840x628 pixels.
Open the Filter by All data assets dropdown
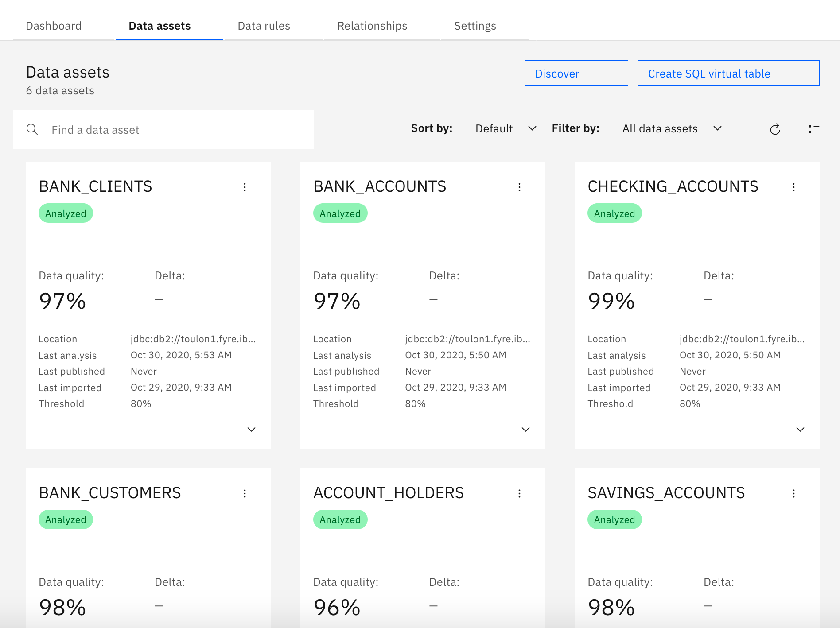pyautogui.click(x=671, y=128)
